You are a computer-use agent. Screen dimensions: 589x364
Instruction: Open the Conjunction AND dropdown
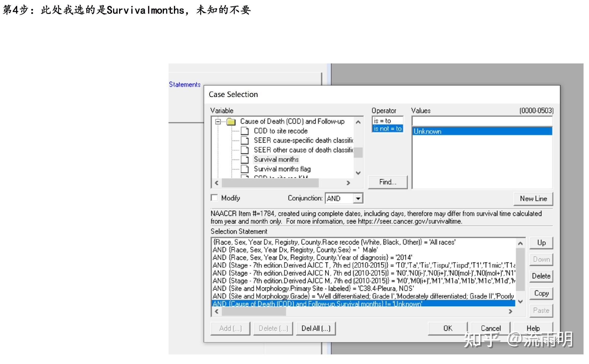pyautogui.click(x=358, y=199)
